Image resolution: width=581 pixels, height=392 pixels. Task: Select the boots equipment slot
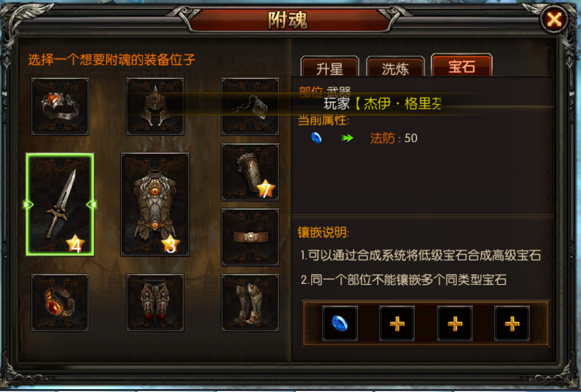[250, 303]
